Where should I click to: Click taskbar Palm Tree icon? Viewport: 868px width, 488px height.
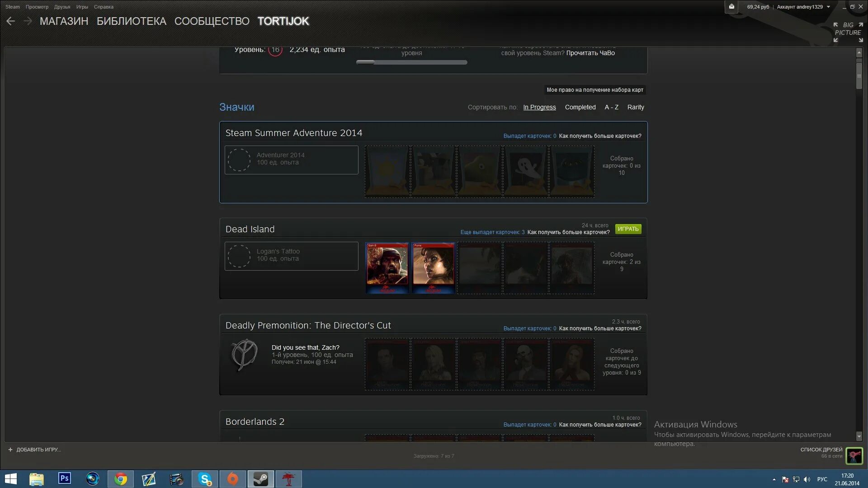(288, 479)
